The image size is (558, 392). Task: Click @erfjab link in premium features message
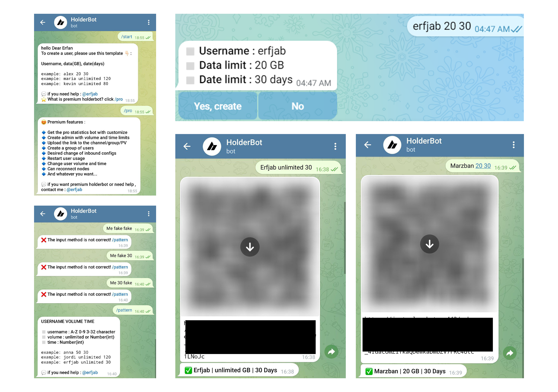click(74, 189)
